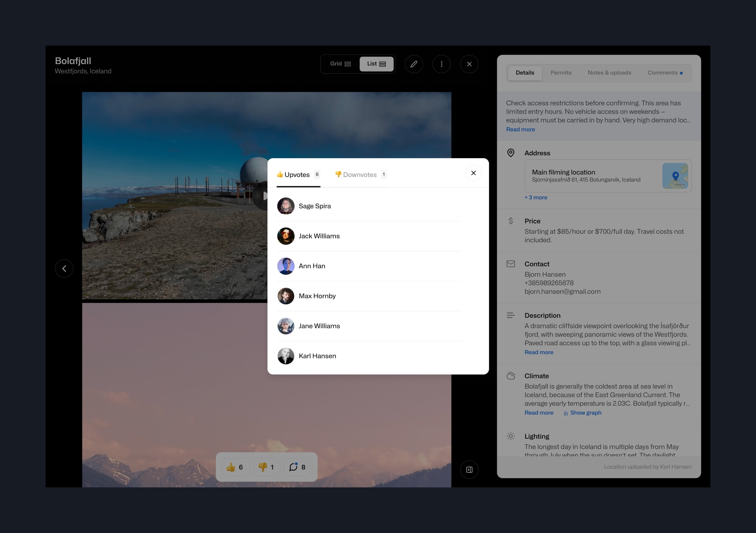Open the Comments tab

pyautogui.click(x=665, y=73)
